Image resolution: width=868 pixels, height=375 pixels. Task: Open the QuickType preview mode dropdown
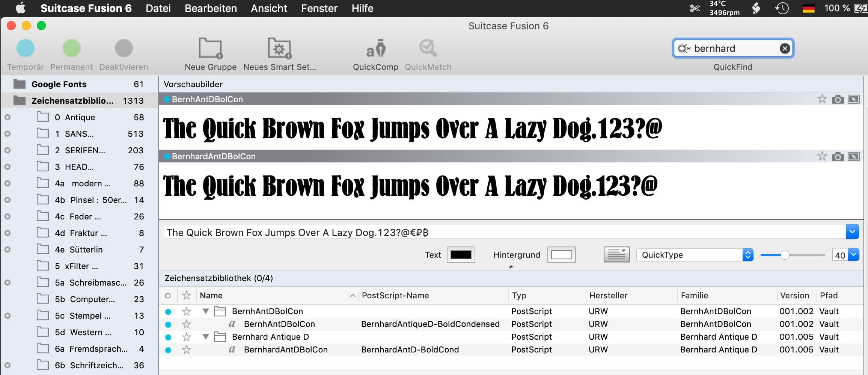coord(695,255)
